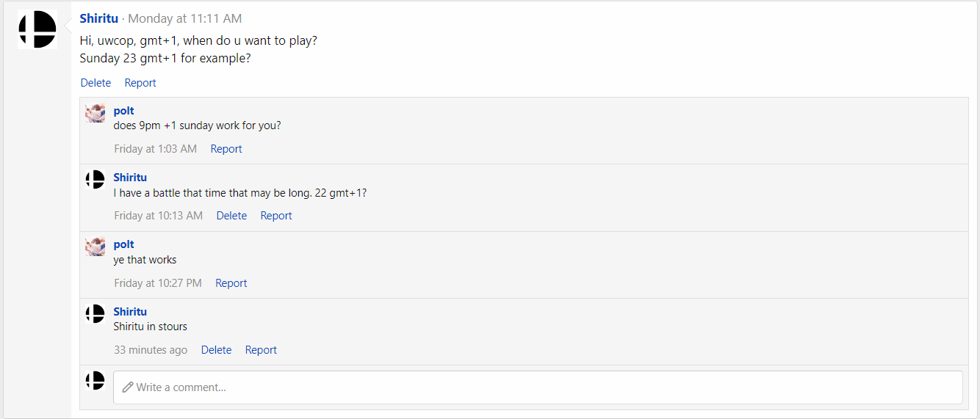Delete the '22 gmt+1?' comment
This screenshot has width=980, height=419.
231,216
